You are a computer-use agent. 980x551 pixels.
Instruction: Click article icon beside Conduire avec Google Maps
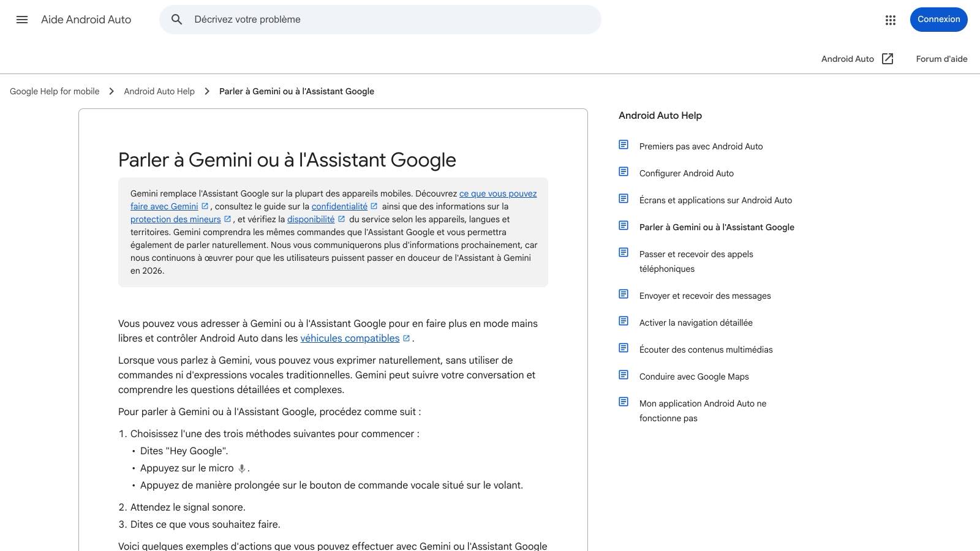click(624, 375)
